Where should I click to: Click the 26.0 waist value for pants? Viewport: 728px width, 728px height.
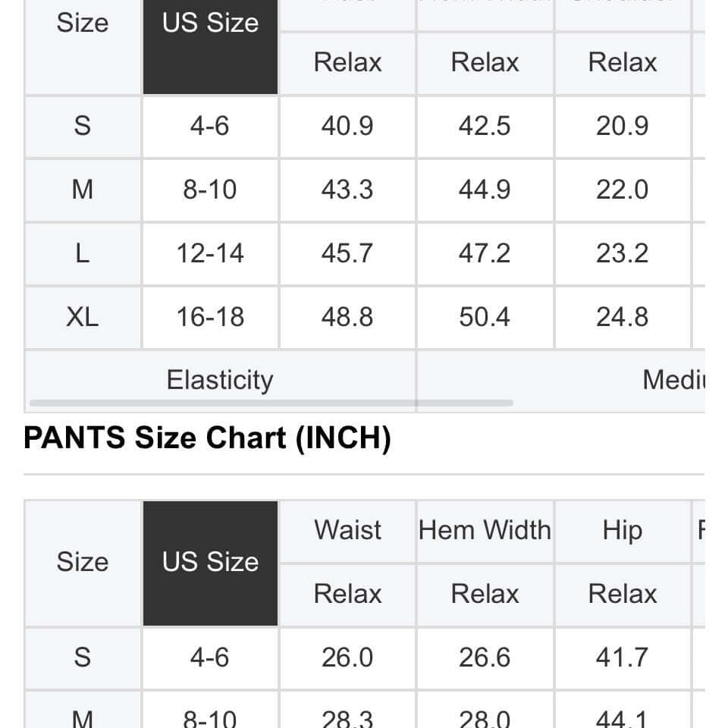tap(347, 657)
